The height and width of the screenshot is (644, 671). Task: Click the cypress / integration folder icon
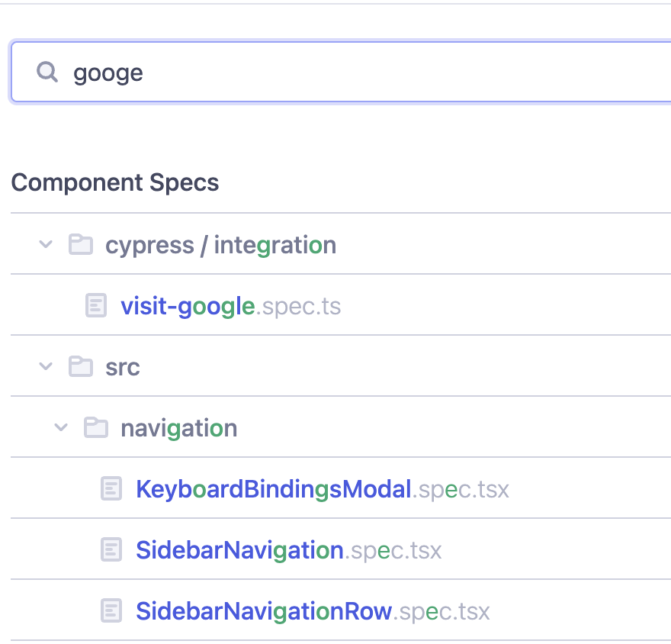coord(80,245)
